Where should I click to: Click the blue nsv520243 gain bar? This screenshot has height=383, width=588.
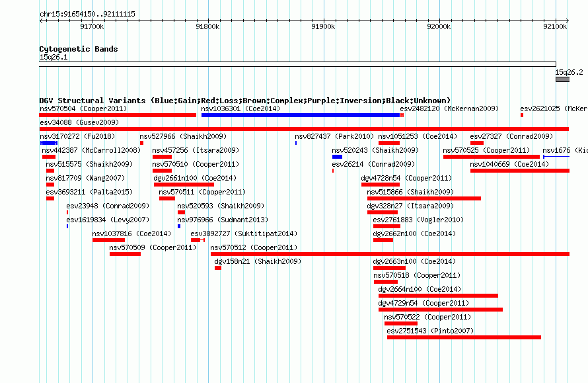[x=337, y=157]
